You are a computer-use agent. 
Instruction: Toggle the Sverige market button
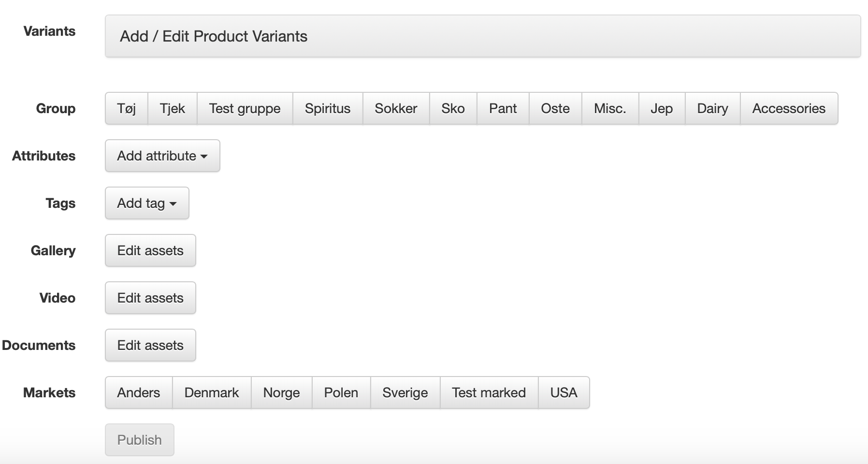(x=405, y=392)
